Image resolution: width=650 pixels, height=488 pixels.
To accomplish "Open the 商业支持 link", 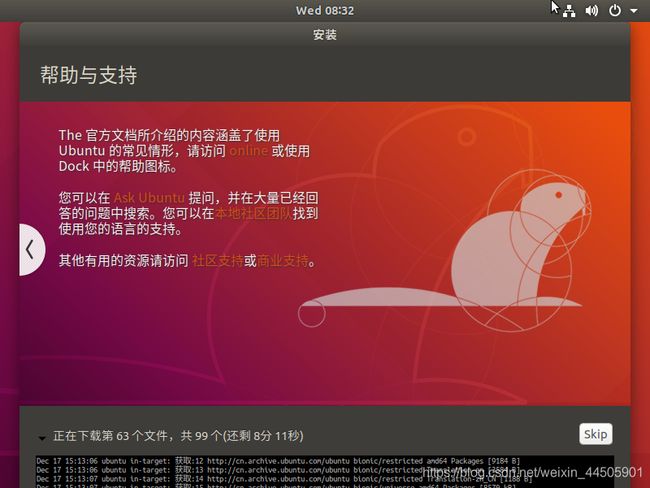I will (x=283, y=261).
